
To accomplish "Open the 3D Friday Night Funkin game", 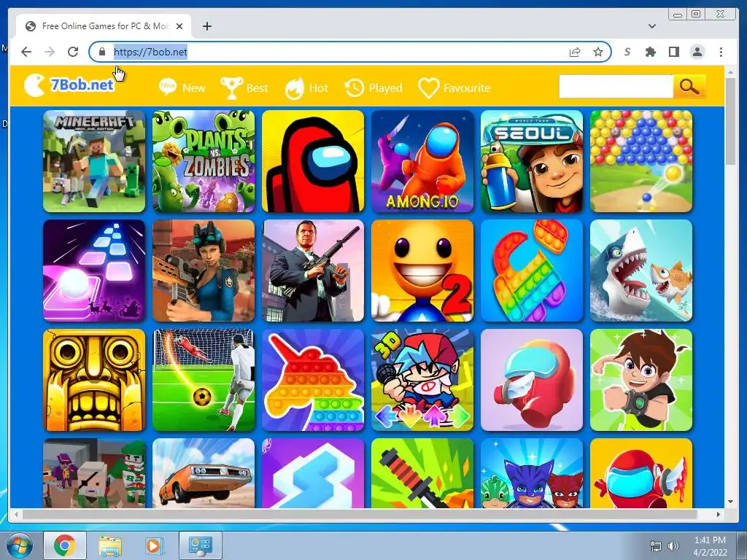I will [422, 380].
